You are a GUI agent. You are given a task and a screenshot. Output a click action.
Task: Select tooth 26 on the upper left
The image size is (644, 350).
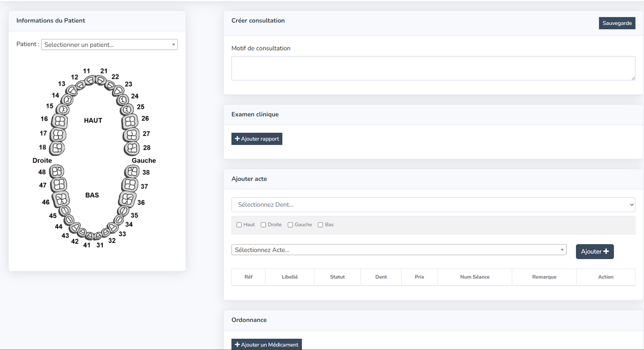pyautogui.click(x=130, y=121)
